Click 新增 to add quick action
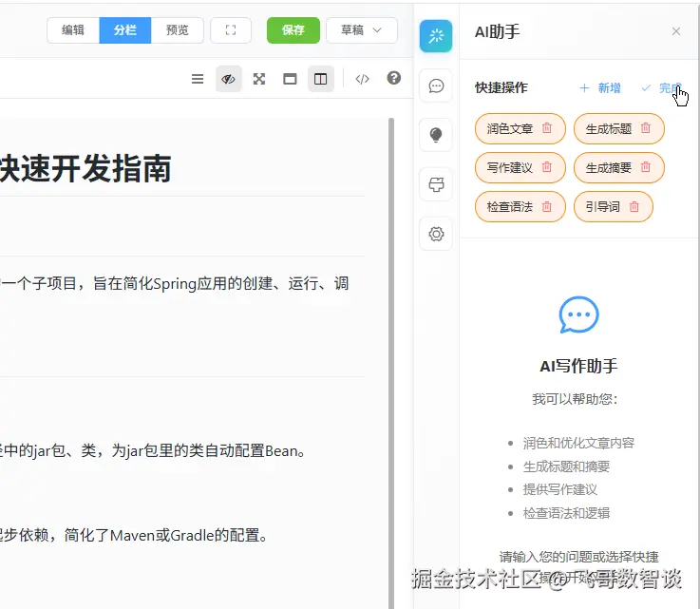This screenshot has width=700, height=609. pos(600,88)
